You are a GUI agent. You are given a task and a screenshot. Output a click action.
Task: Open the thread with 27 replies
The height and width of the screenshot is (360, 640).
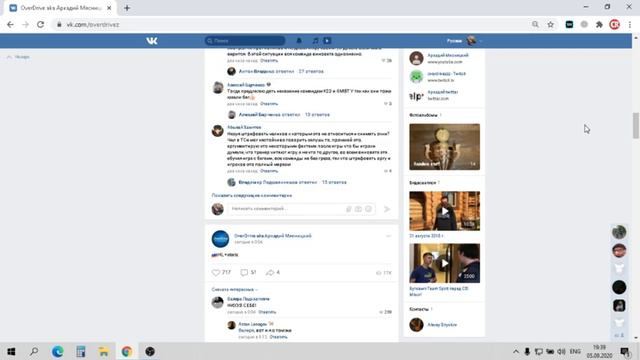[311, 71]
